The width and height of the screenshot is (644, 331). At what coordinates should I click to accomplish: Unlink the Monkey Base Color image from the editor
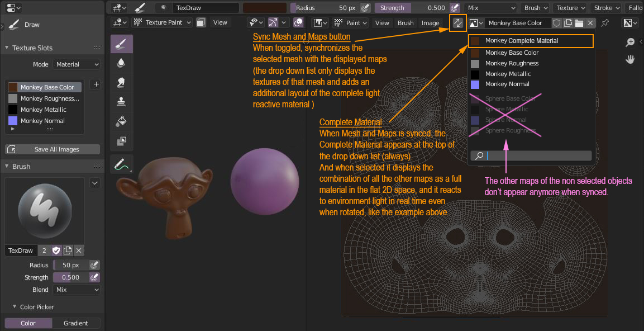tap(590, 23)
